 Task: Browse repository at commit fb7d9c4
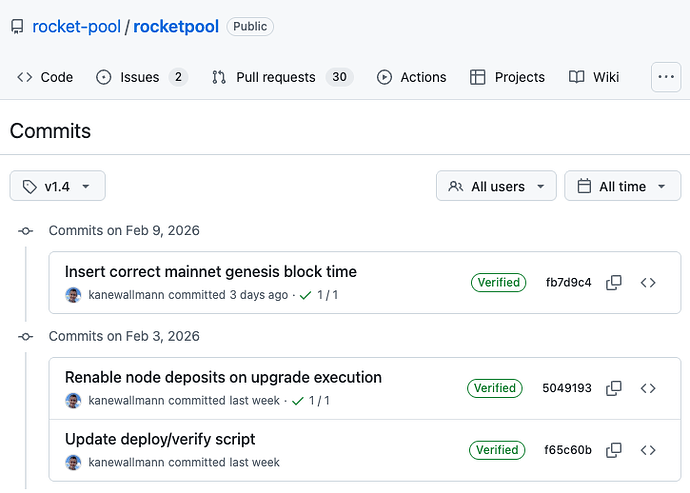coord(648,283)
